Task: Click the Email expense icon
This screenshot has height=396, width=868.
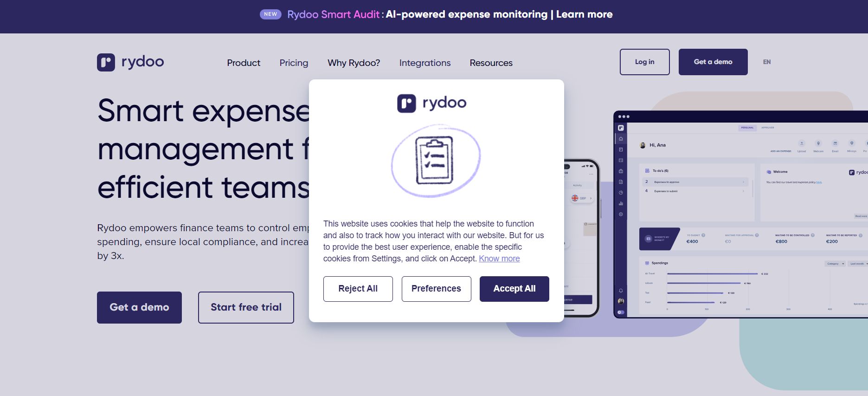Action: tap(835, 143)
